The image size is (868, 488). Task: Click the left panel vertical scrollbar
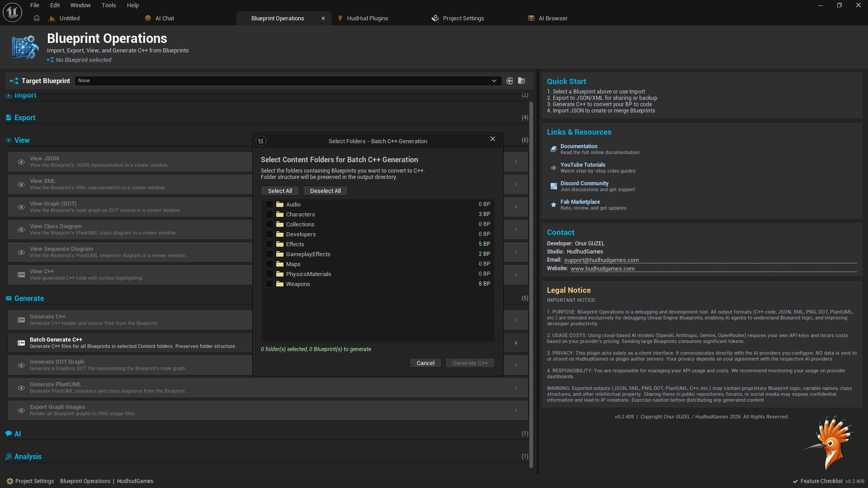point(531,285)
